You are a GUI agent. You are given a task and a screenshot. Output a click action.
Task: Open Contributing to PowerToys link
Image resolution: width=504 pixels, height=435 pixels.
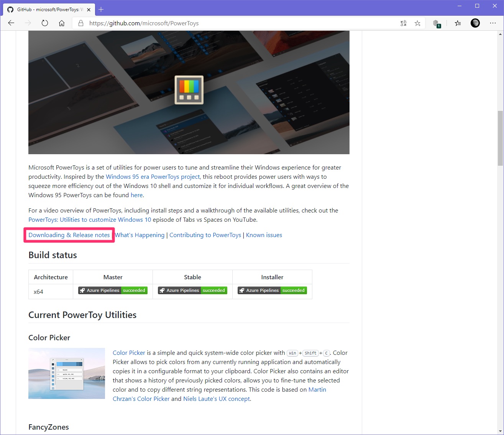tap(205, 235)
